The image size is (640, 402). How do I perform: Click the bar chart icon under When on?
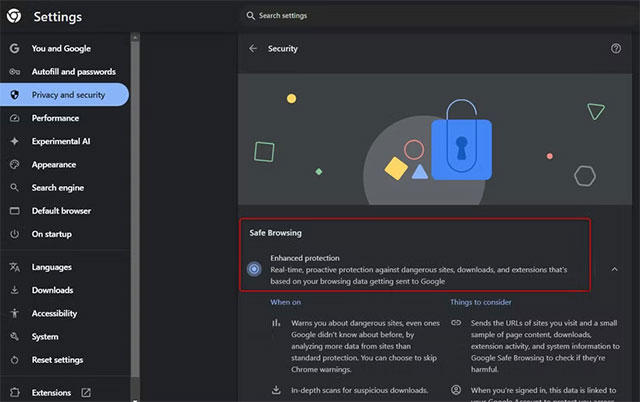coord(276,323)
